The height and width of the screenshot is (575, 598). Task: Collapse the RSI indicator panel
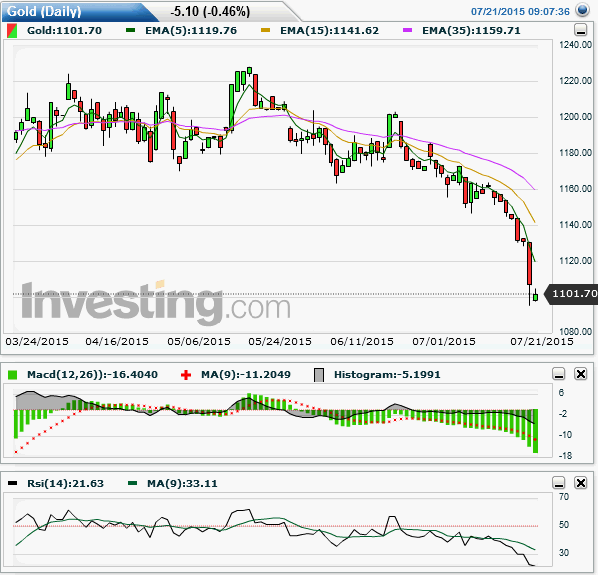(x=559, y=483)
